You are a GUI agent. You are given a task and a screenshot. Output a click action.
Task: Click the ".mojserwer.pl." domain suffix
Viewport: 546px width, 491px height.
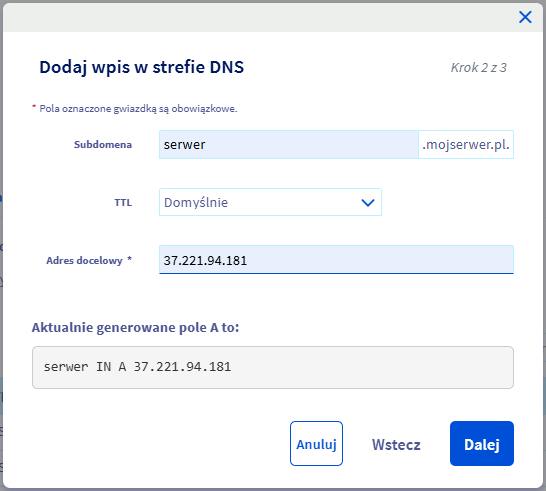[x=466, y=145]
